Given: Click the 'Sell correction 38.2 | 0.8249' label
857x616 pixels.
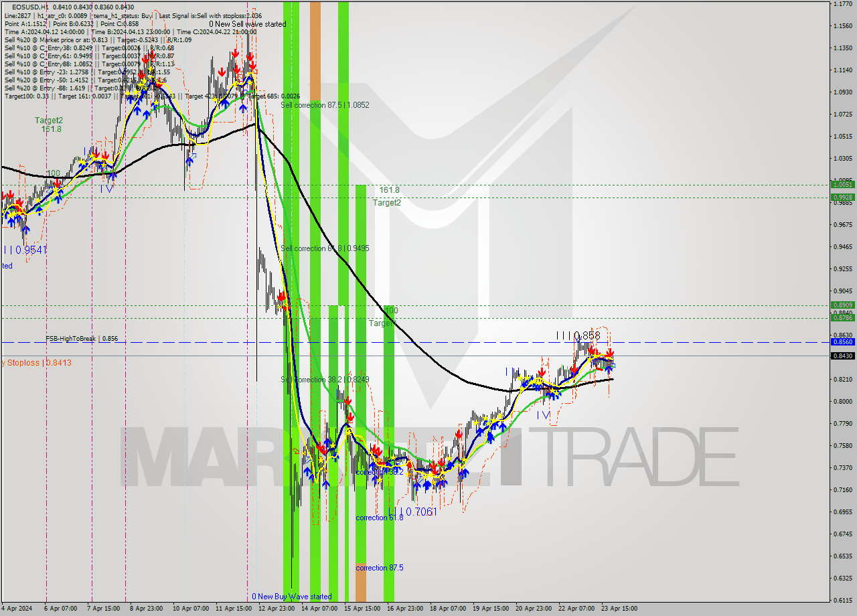Looking at the screenshot, I should (325, 380).
